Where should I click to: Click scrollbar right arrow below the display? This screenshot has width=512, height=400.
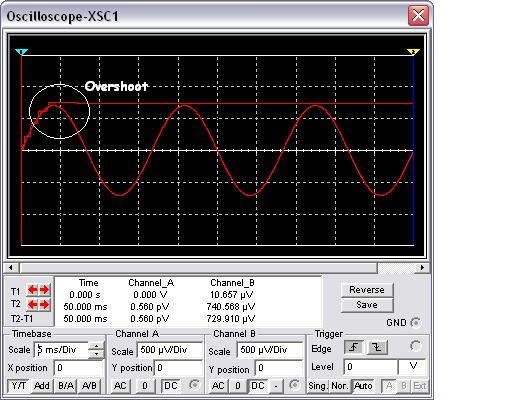click(422, 267)
